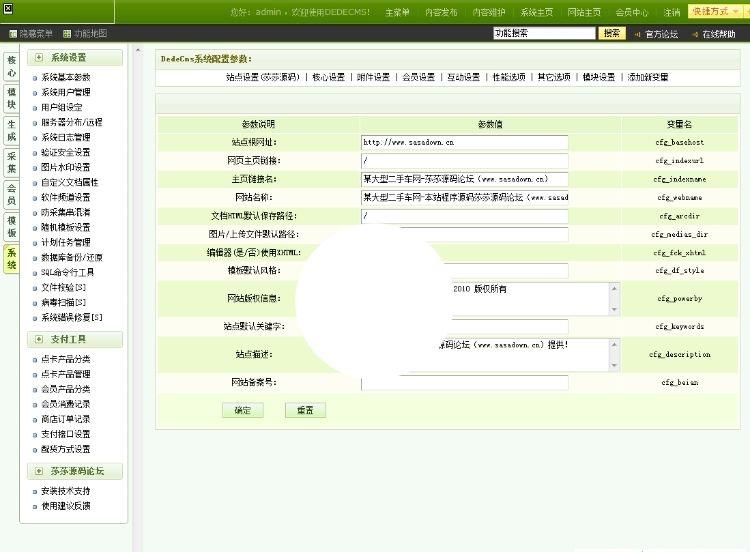Screen dimensions: 750x552
Task: Click the 功能搜索 search input field
Action: point(544,33)
